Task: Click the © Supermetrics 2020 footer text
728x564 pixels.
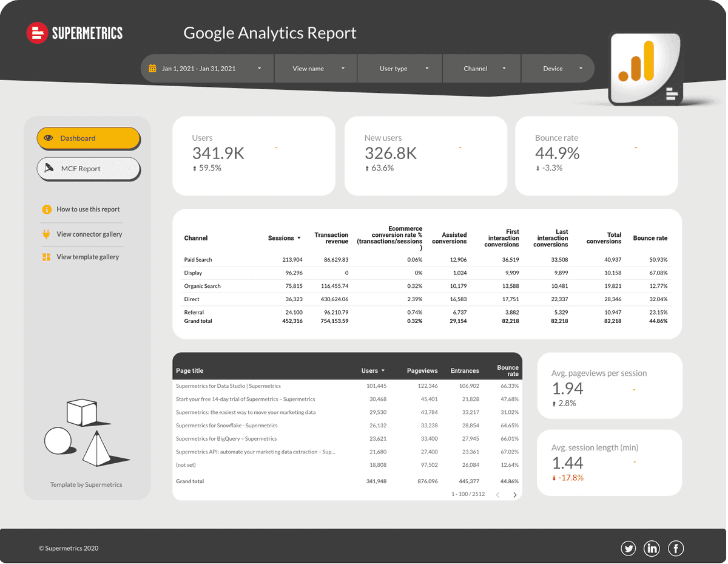Action: click(x=69, y=549)
